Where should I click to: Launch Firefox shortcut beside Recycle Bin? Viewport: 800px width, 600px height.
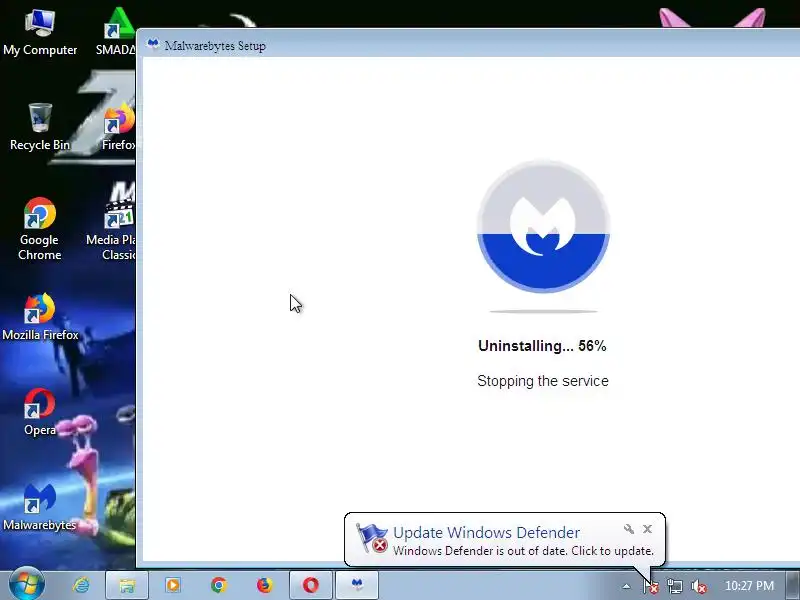[119, 127]
